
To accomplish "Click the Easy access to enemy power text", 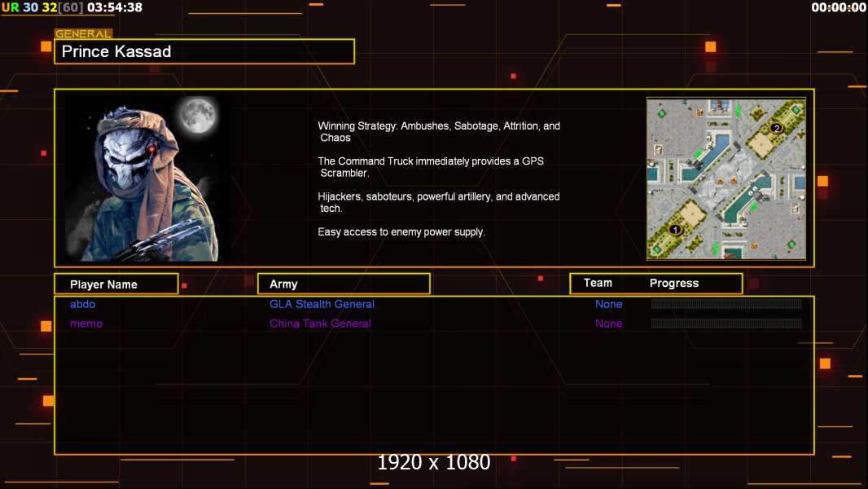I will [401, 232].
